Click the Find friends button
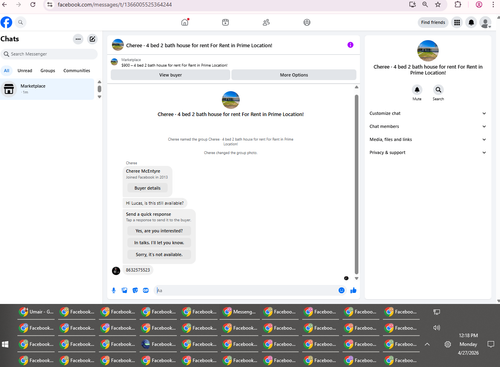 (433, 22)
